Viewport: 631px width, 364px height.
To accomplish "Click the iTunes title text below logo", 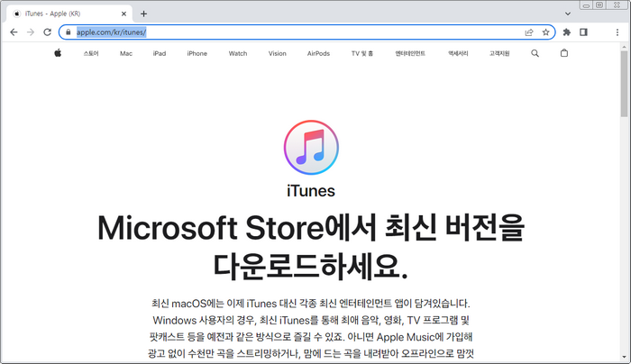I will 311,191.
